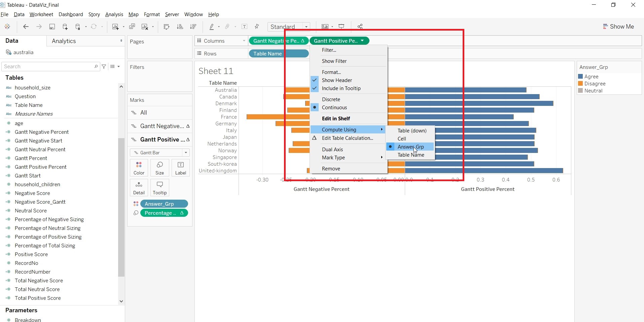Screen dimensions: 644x322
Task: Click the Duplicate sheet icon
Action: [x=132, y=27]
